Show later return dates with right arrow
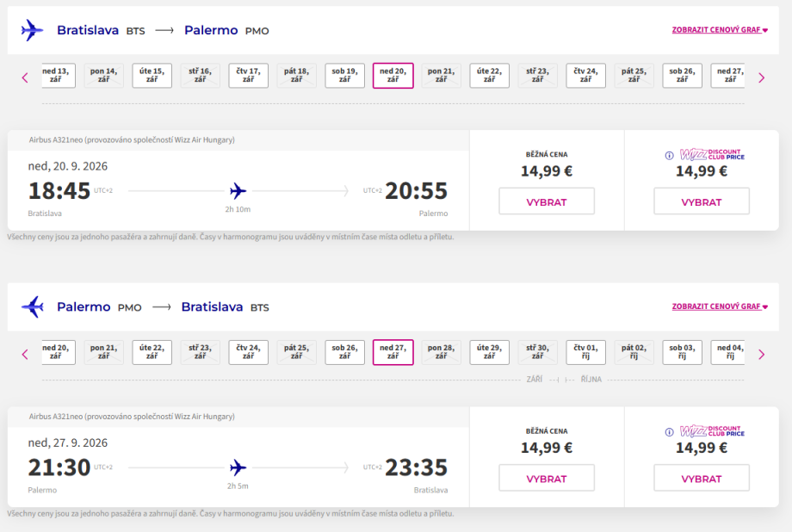Image resolution: width=792 pixels, height=532 pixels. pos(761,354)
